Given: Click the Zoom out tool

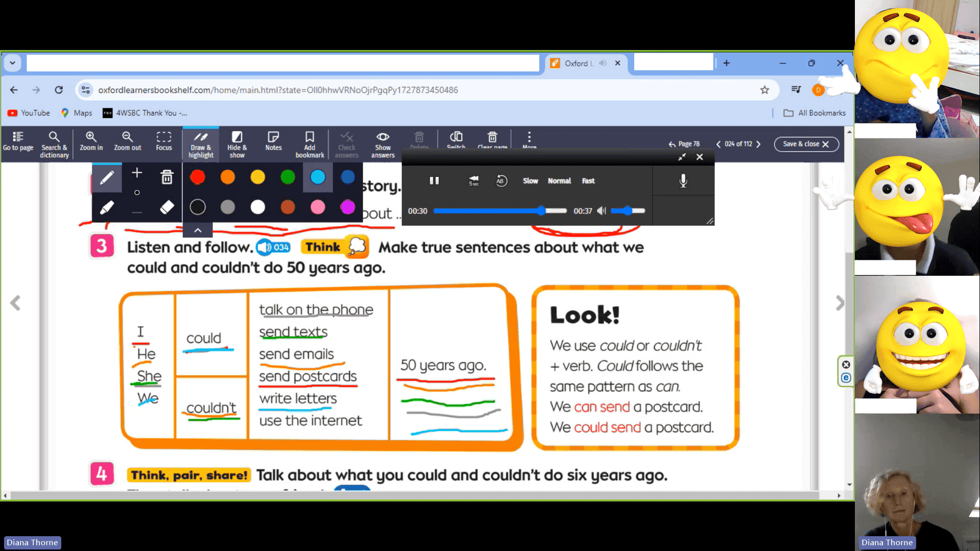Looking at the screenshot, I should point(127,141).
